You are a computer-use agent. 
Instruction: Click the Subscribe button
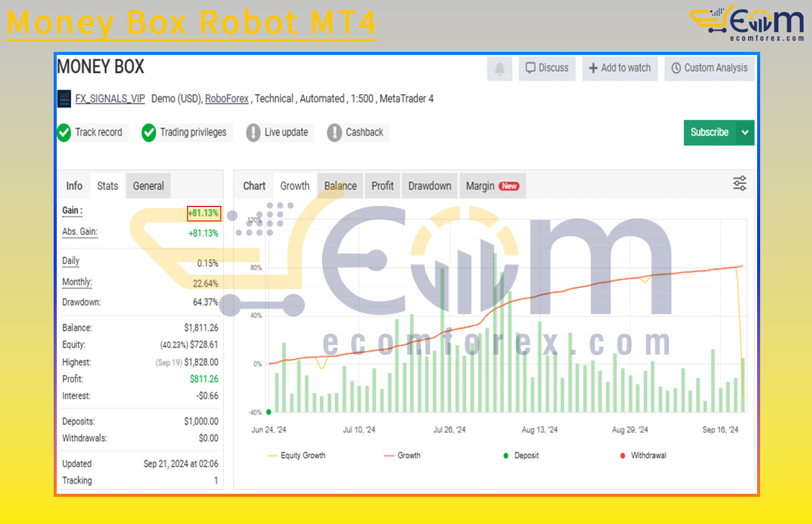pos(710,133)
